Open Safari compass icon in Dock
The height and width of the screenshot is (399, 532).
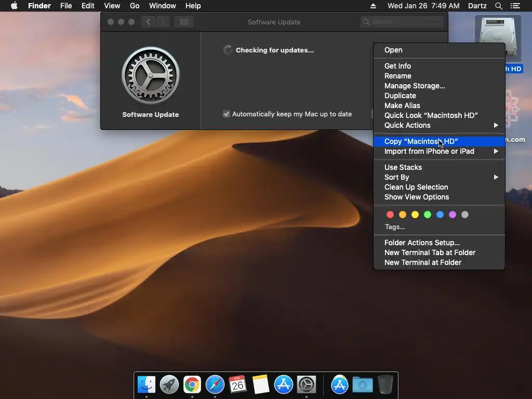click(x=215, y=384)
